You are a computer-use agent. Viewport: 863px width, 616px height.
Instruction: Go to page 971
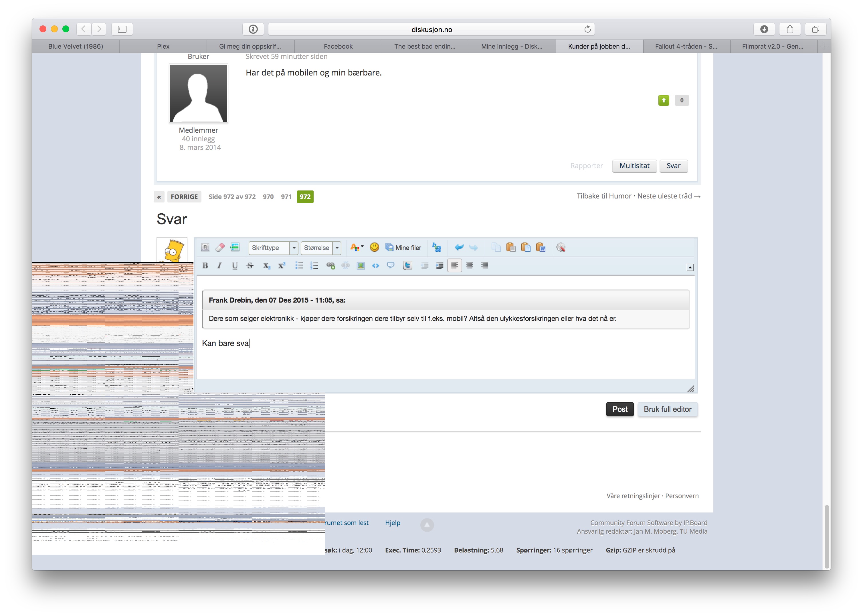(286, 196)
